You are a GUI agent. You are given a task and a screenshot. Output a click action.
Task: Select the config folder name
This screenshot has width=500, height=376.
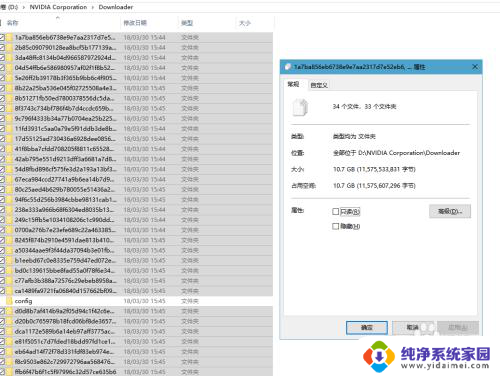pos(23,301)
